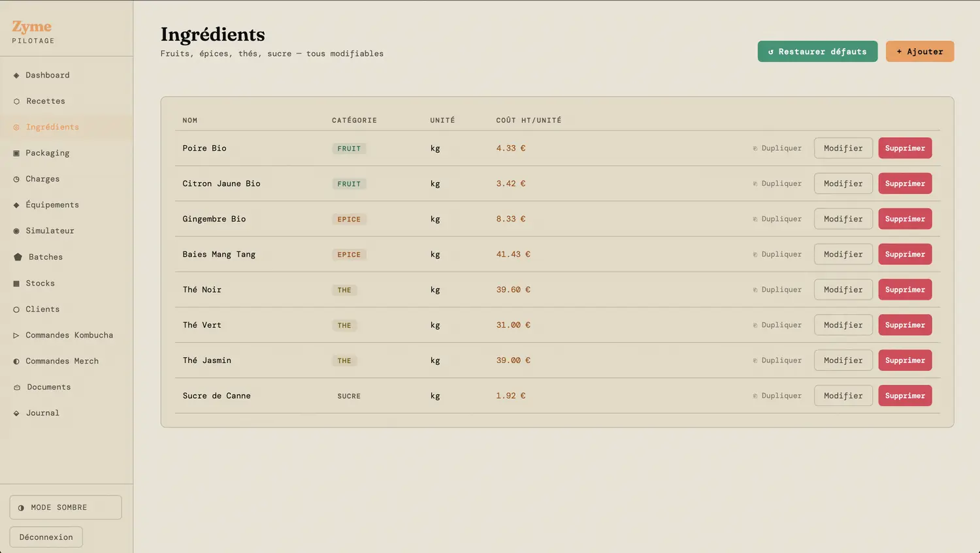
Task: Click the Zyme logo
Action: click(x=31, y=27)
